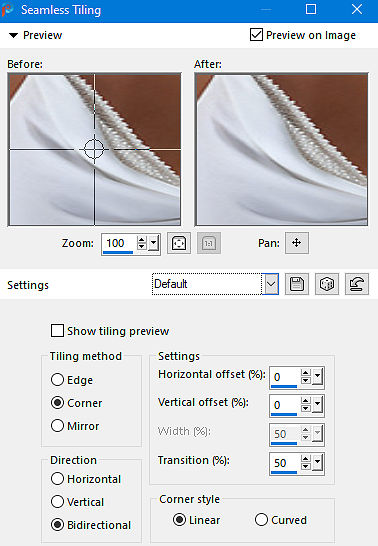Screen dimensions: 378x546
Task: Increase the Horizontal offset with the up arrow
Action: tap(306, 373)
